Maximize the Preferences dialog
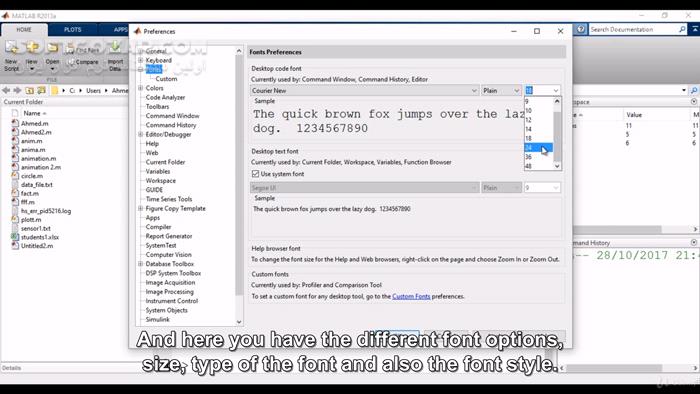Viewport: 700px width, 394px height. [x=537, y=31]
